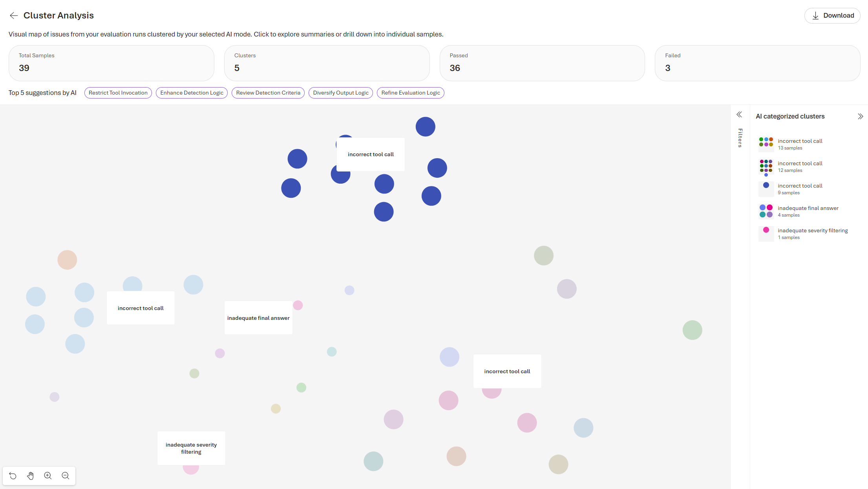Reset the view with the undo icon
868x489 pixels.
click(13, 475)
